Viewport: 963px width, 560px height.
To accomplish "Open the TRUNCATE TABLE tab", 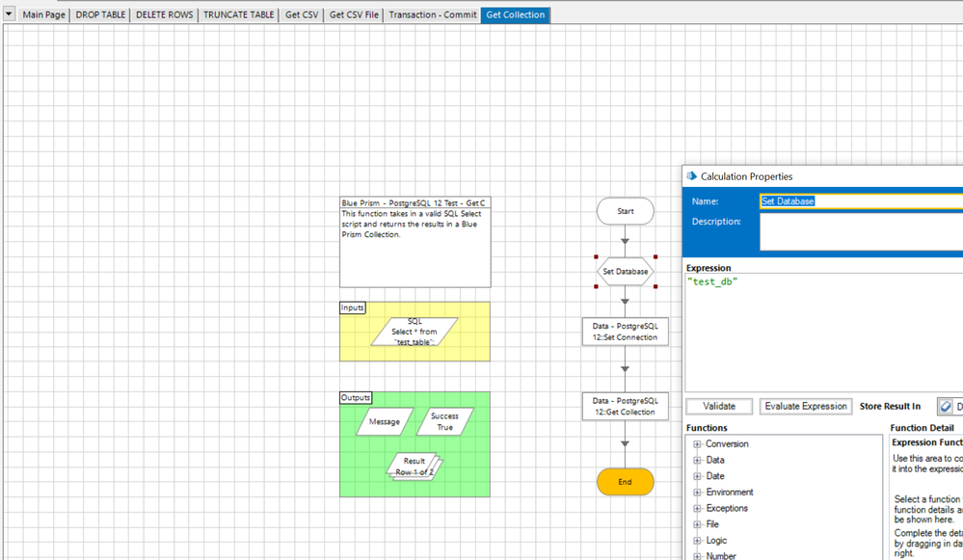I will point(238,14).
